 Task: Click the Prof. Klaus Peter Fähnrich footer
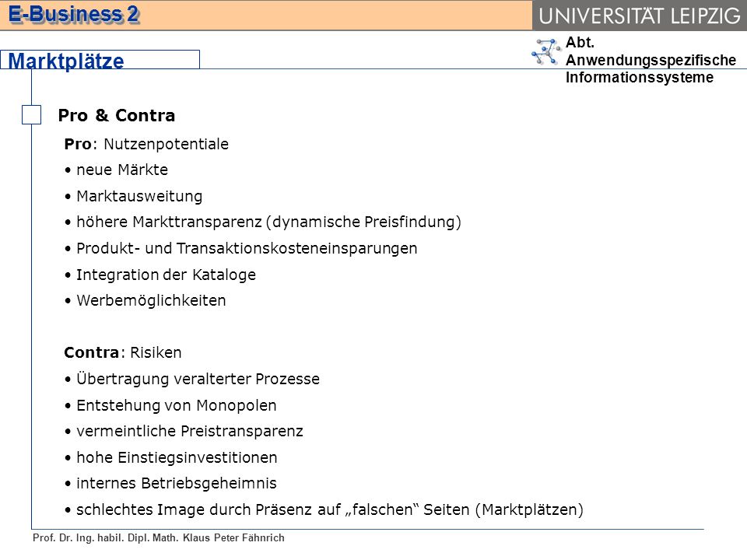coord(159,538)
